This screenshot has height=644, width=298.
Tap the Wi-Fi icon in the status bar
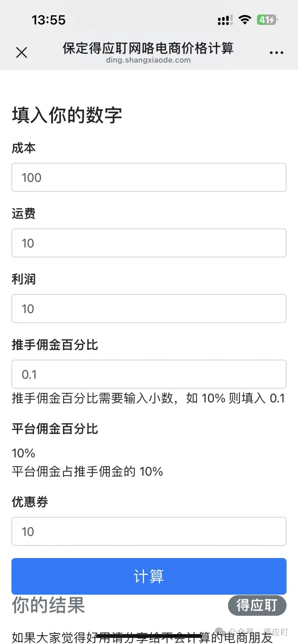coord(244,19)
